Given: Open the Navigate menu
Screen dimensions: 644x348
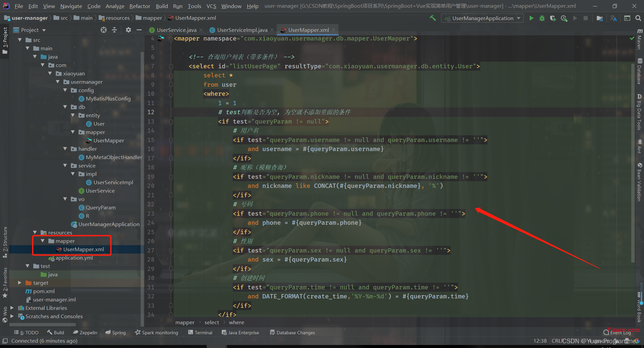Looking at the screenshot, I should 71,6.
